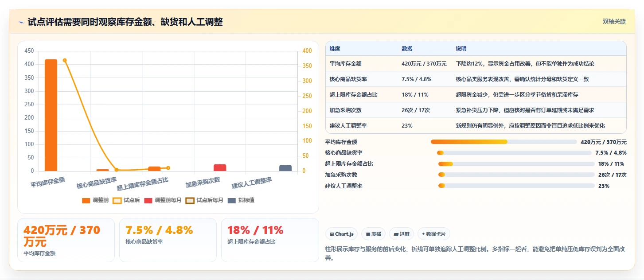644x280 pixels.
Task: Click the 核心商品缺货率 progress bar
Action: (514, 153)
